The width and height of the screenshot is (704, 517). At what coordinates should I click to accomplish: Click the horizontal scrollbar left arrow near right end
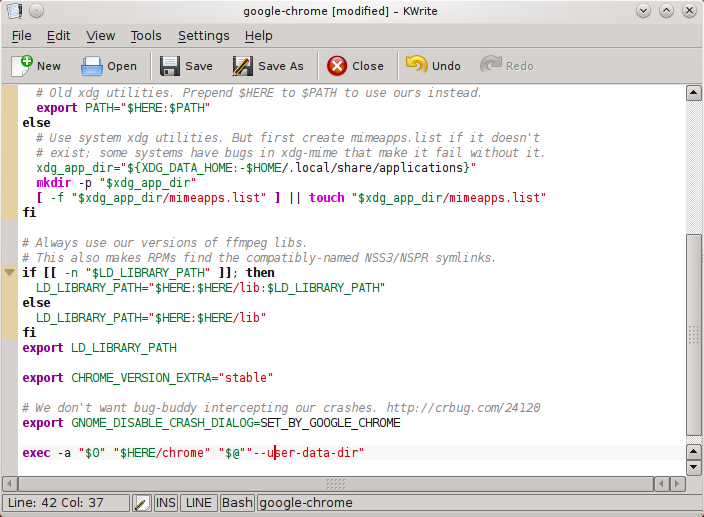pos(662,484)
